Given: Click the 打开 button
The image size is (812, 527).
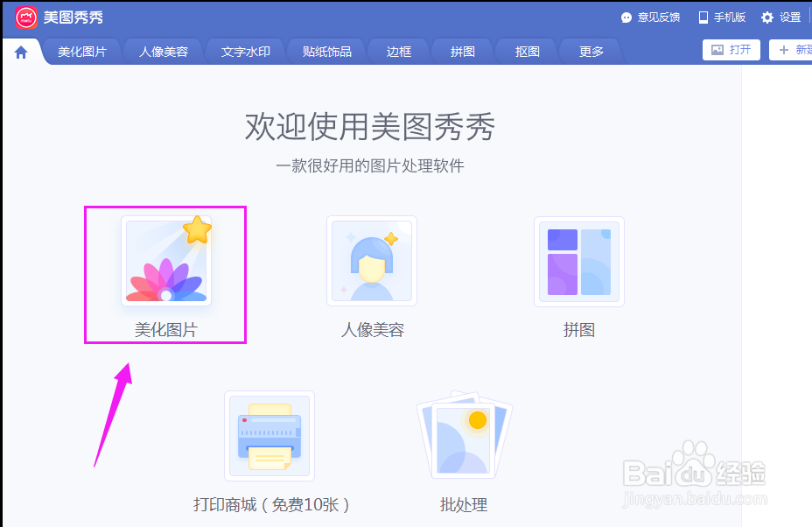Looking at the screenshot, I should point(731,50).
